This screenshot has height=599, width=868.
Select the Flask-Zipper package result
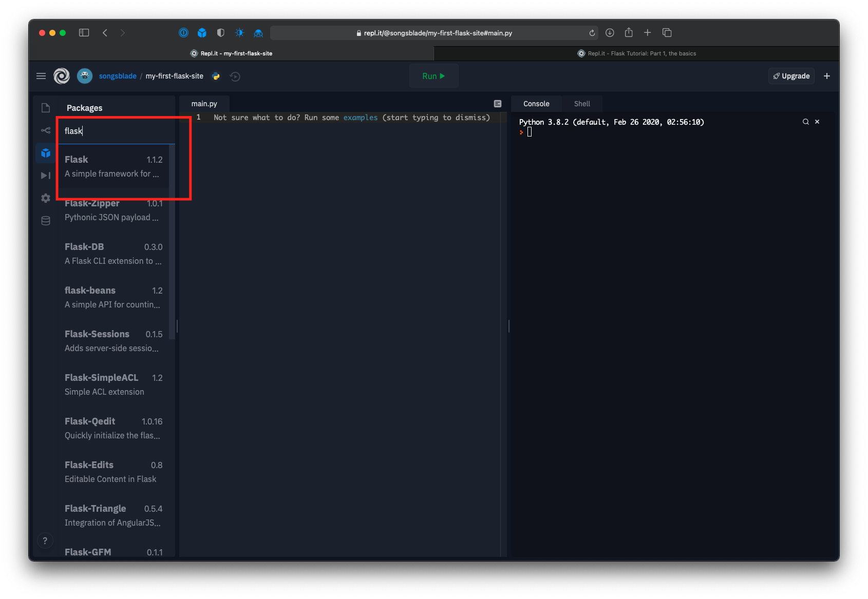tap(114, 210)
